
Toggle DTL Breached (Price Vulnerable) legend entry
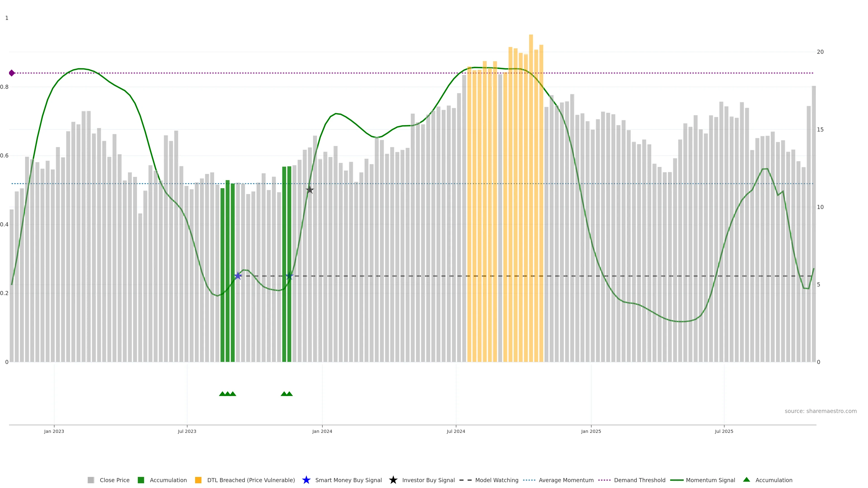point(251,480)
